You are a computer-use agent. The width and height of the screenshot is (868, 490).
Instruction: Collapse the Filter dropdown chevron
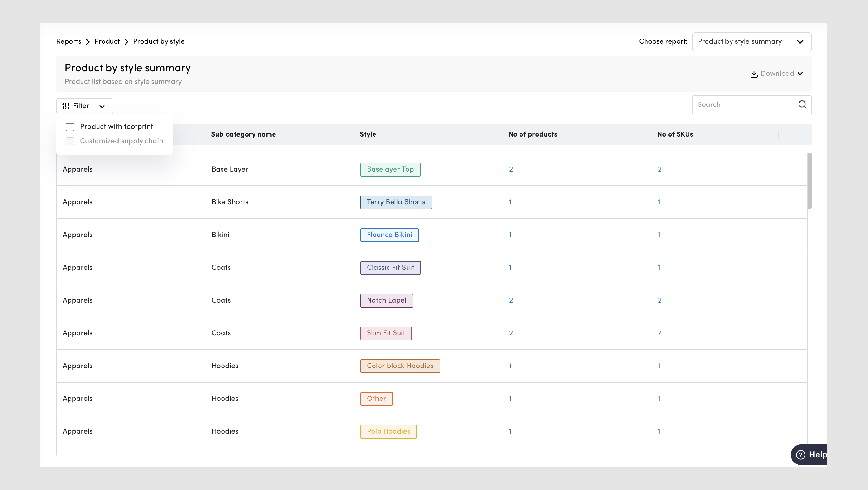pyautogui.click(x=102, y=107)
